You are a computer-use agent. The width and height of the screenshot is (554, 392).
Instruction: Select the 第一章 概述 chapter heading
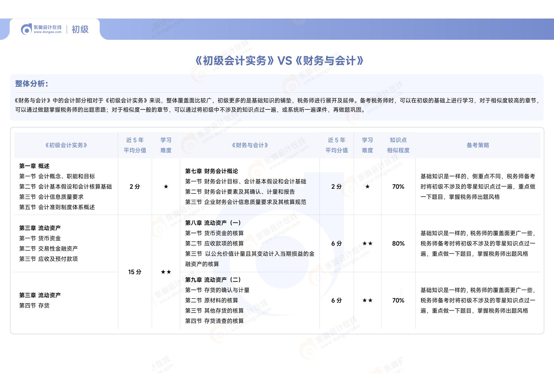pyautogui.click(x=34, y=166)
